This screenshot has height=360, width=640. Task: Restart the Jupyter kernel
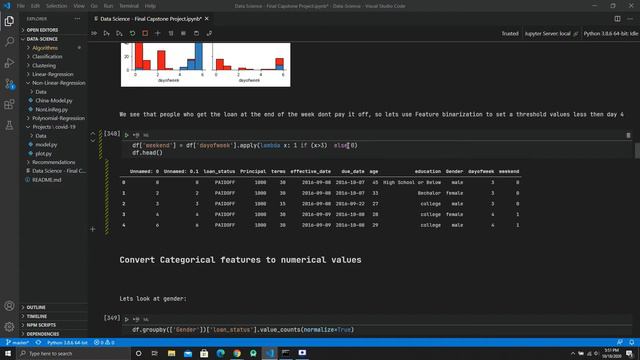[x=132, y=33]
